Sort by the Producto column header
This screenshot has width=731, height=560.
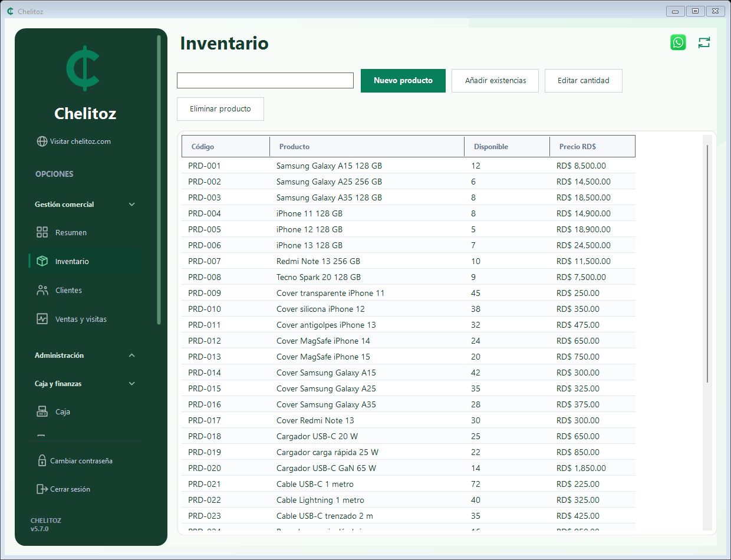(x=367, y=146)
